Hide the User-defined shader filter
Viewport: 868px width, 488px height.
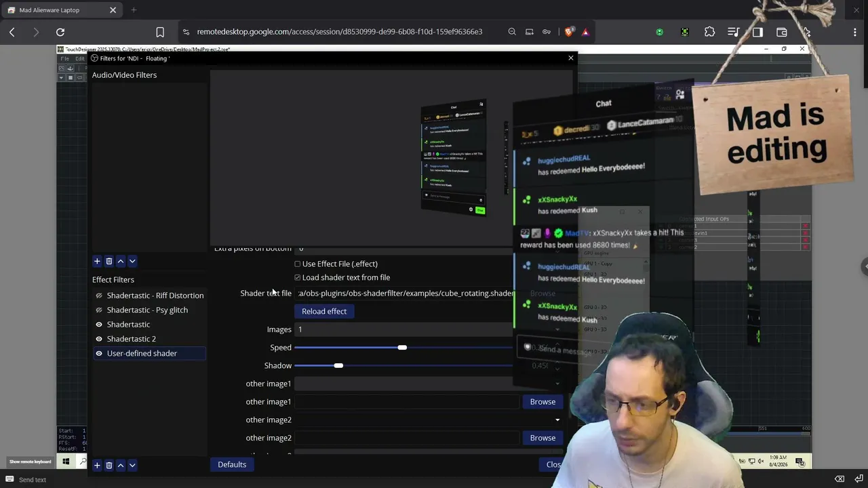tap(99, 353)
